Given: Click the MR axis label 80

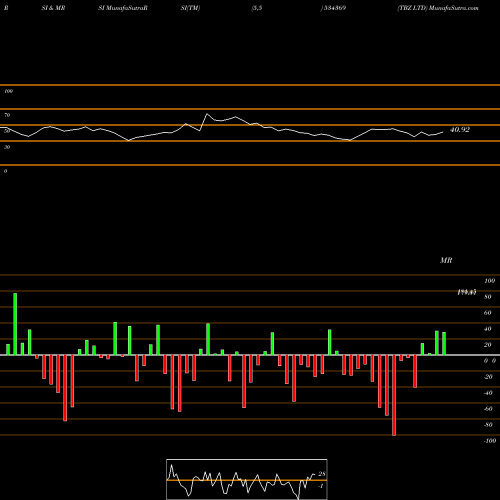Looking at the screenshot, I should pyautogui.click(x=488, y=297).
